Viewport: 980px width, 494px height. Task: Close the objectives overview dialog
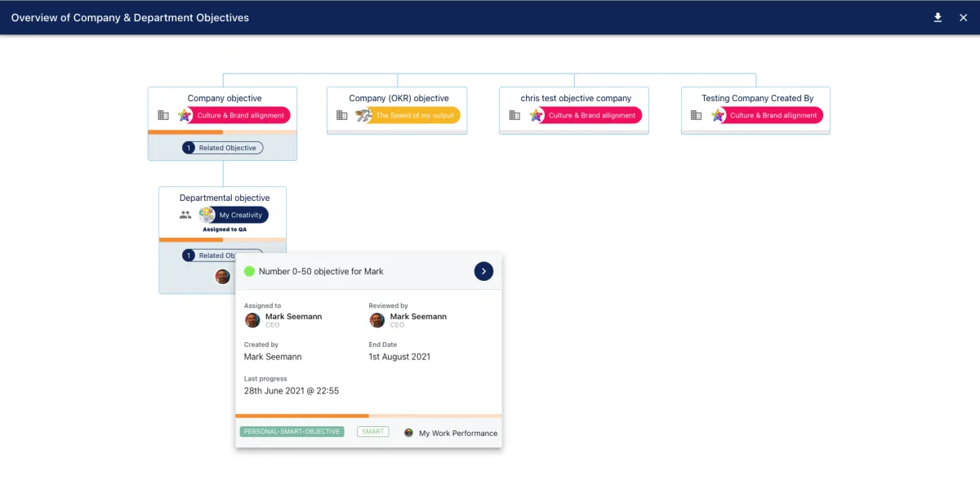[963, 17]
